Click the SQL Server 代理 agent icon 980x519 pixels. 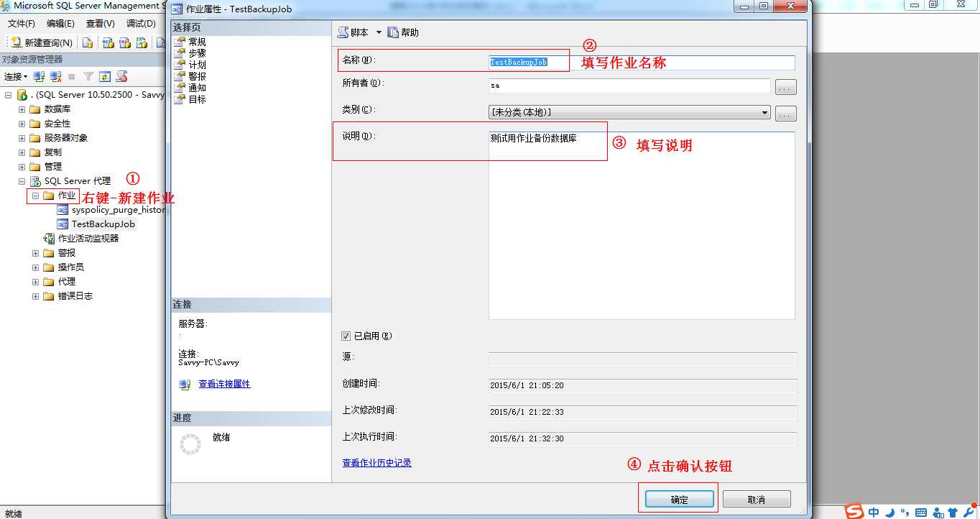click(35, 181)
